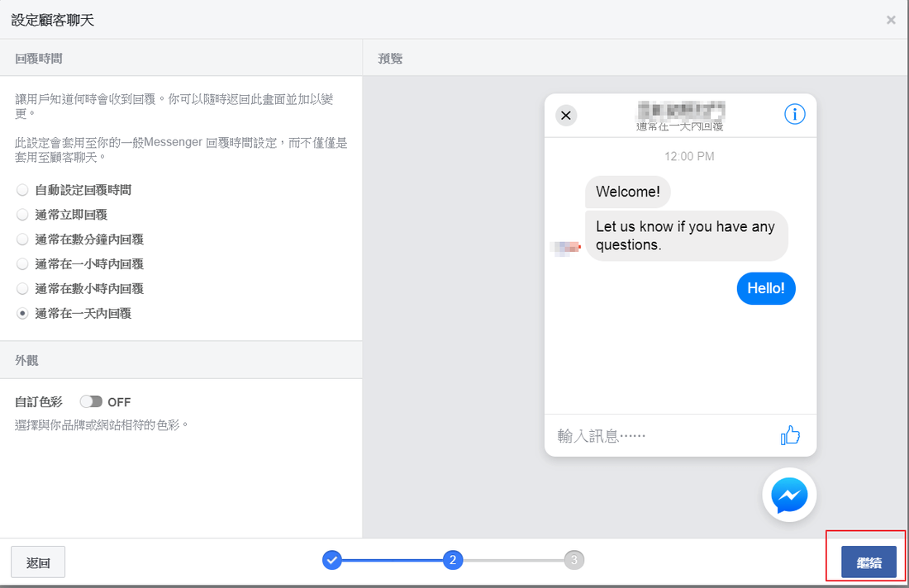The height and width of the screenshot is (588, 909).
Task: Click the blue Hello! message bubble
Action: tap(766, 288)
